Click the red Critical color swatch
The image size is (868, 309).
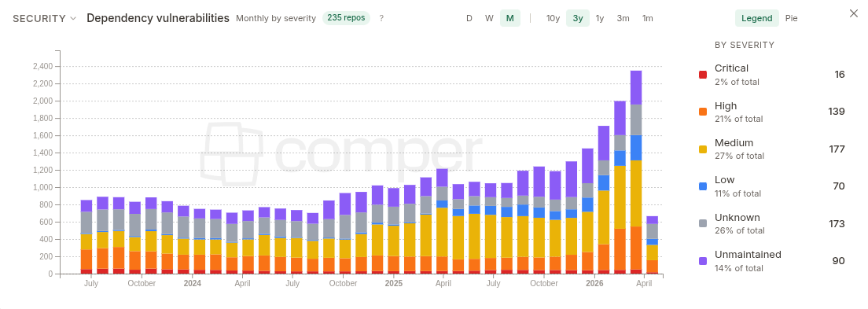click(x=703, y=74)
